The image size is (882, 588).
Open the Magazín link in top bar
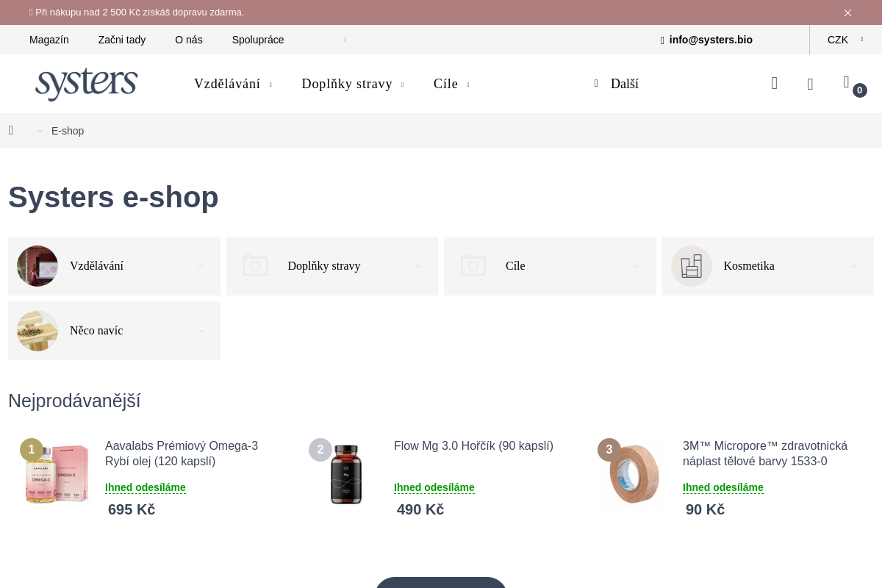point(49,40)
